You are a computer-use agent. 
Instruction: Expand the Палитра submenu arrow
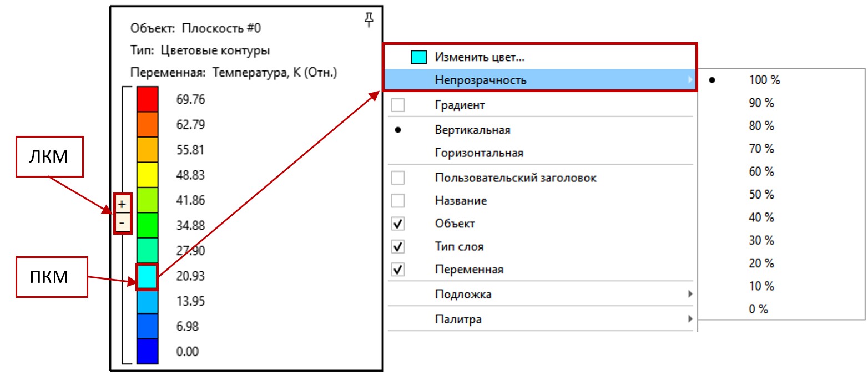690,319
